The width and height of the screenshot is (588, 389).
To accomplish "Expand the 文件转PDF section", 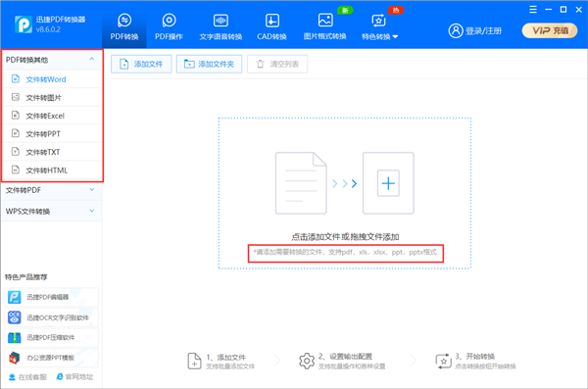I will [52, 190].
